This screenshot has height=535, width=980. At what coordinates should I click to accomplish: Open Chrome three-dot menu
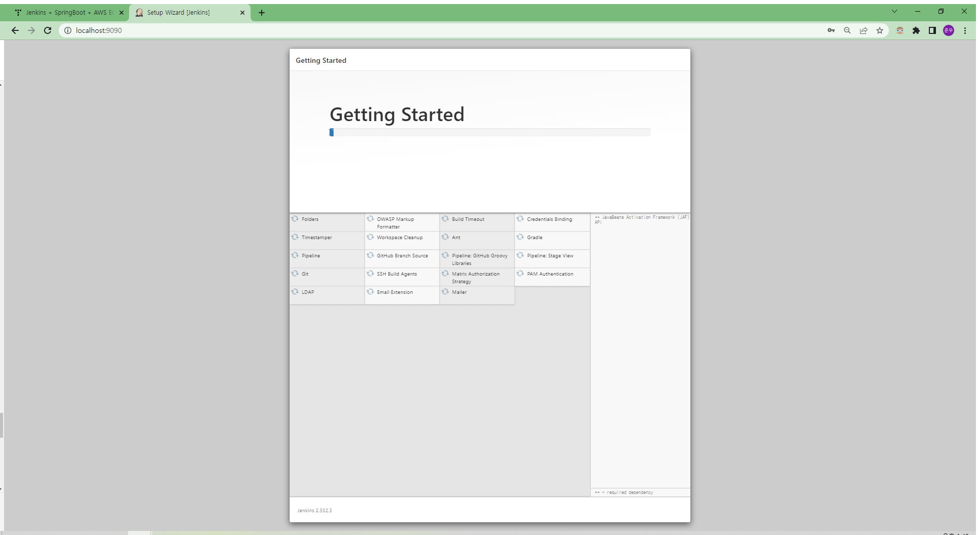click(x=965, y=30)
